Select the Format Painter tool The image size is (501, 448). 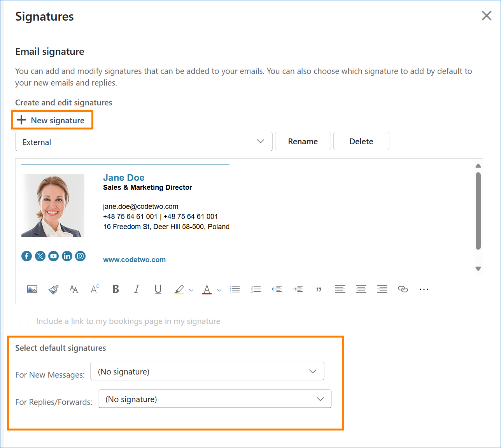pyautogui.click(x=53, y=289)
